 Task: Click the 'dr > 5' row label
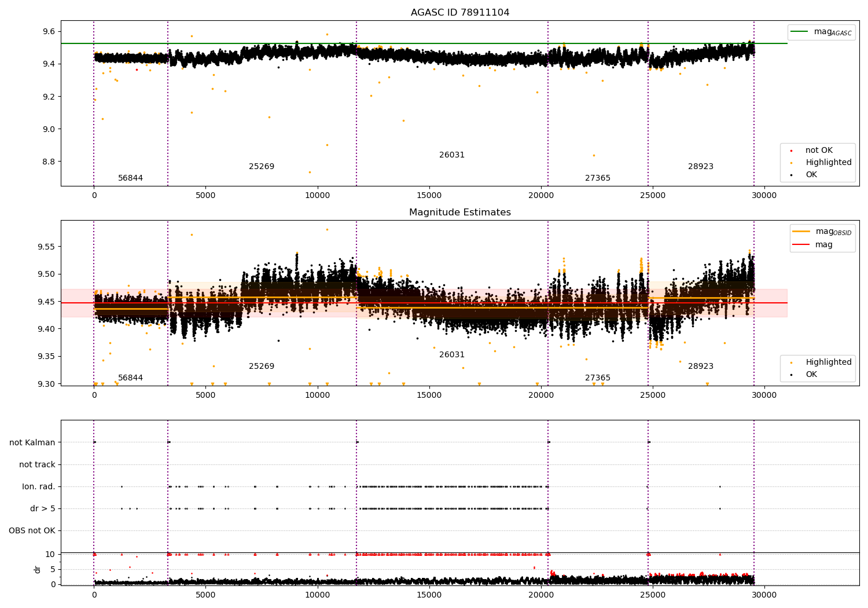coord(43,508)
